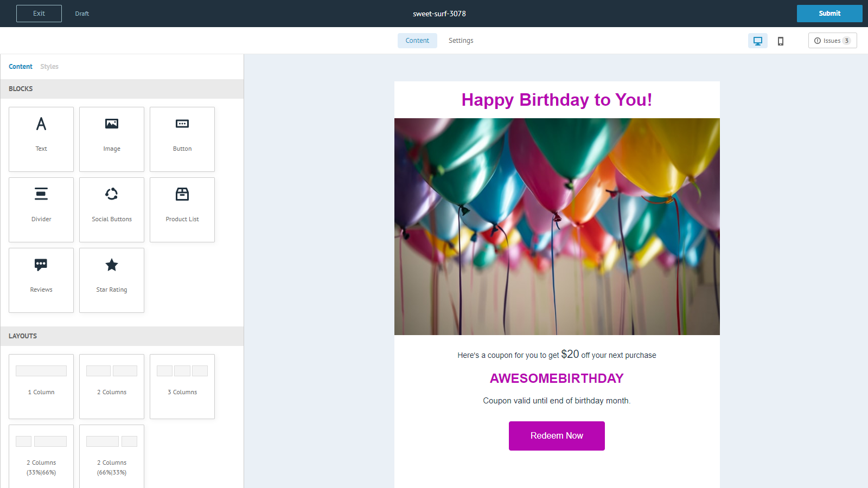Select the balloons image in the email
868x488 pixels.
point(557,227)
